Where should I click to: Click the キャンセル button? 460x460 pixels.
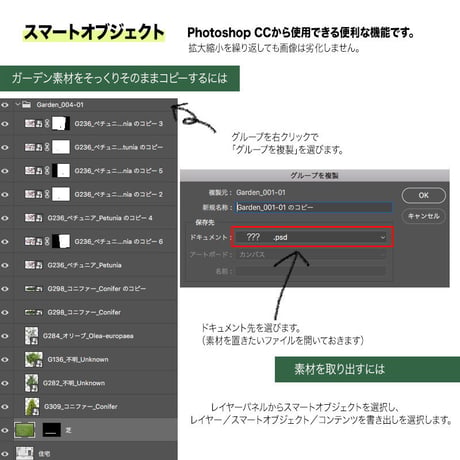[424, 216]
